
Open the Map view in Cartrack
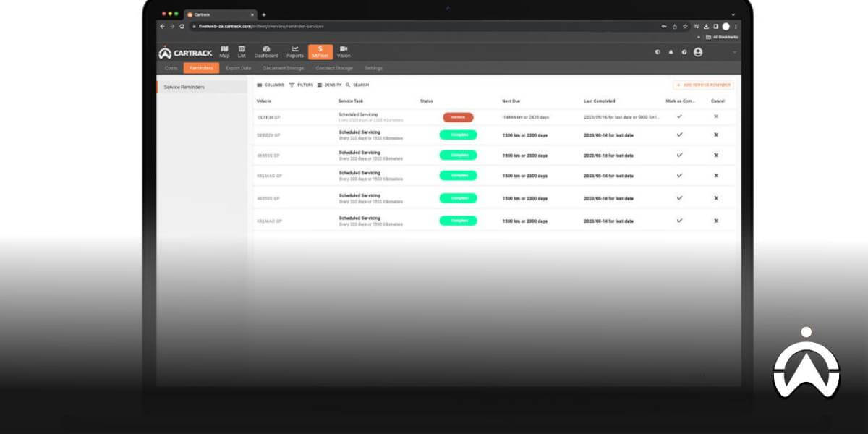[x=224, y=52]
